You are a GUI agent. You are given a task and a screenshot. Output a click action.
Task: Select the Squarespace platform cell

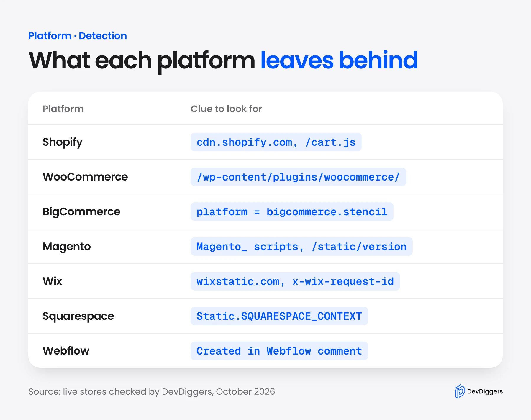pyautogui.click(x=78, y=316)
